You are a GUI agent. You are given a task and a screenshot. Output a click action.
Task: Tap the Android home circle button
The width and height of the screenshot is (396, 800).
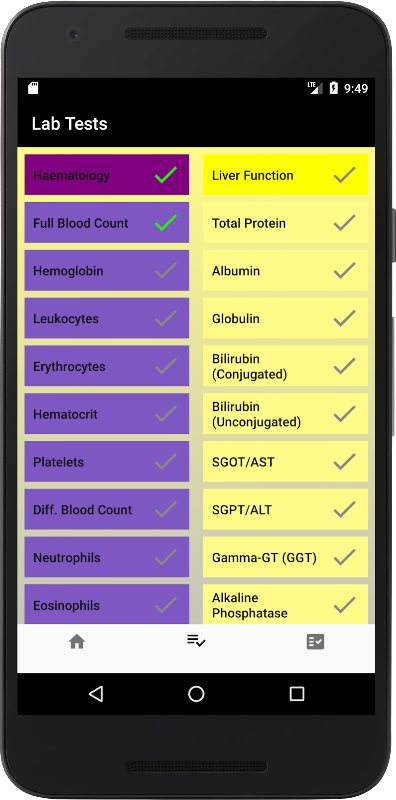point(196,693)
